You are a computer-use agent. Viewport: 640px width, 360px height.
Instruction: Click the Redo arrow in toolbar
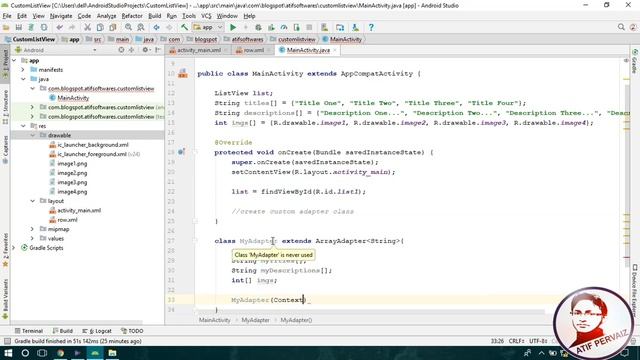coord(72,27)
